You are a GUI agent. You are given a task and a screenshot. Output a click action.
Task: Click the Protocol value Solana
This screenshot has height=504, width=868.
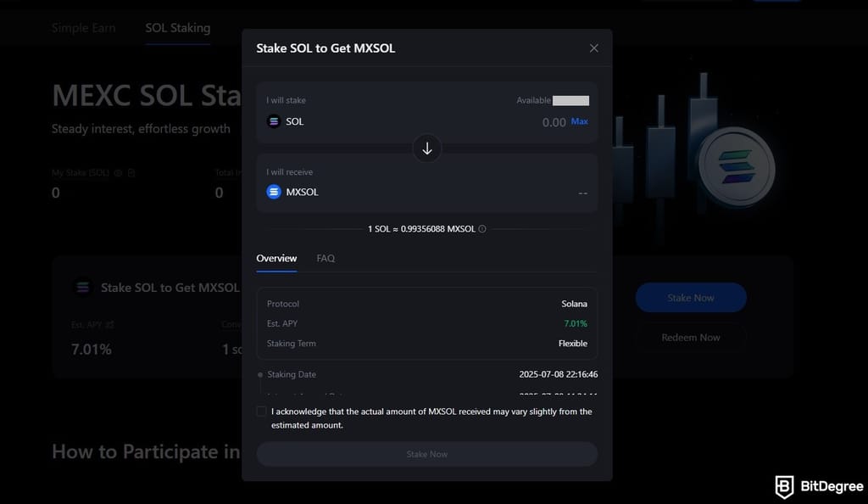pos(574,304)
